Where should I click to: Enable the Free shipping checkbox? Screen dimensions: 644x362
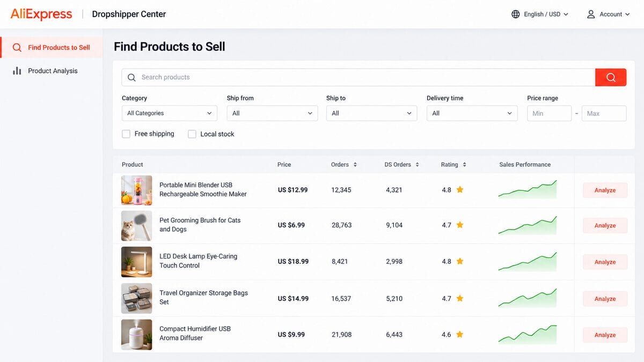[x=126, y=134]
